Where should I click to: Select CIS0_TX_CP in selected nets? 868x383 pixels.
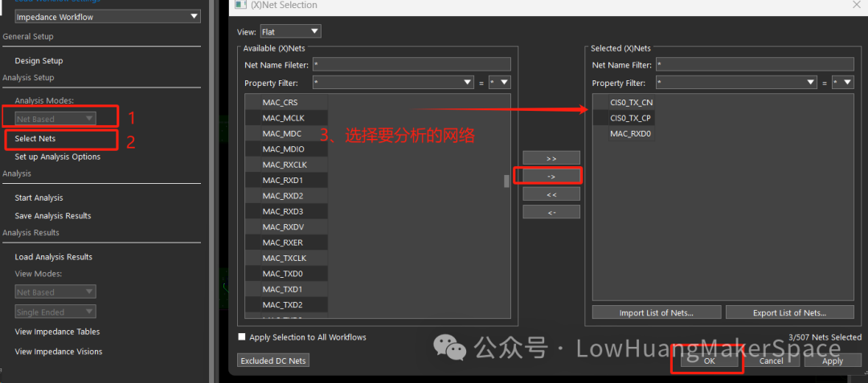(x=632, y=118)
